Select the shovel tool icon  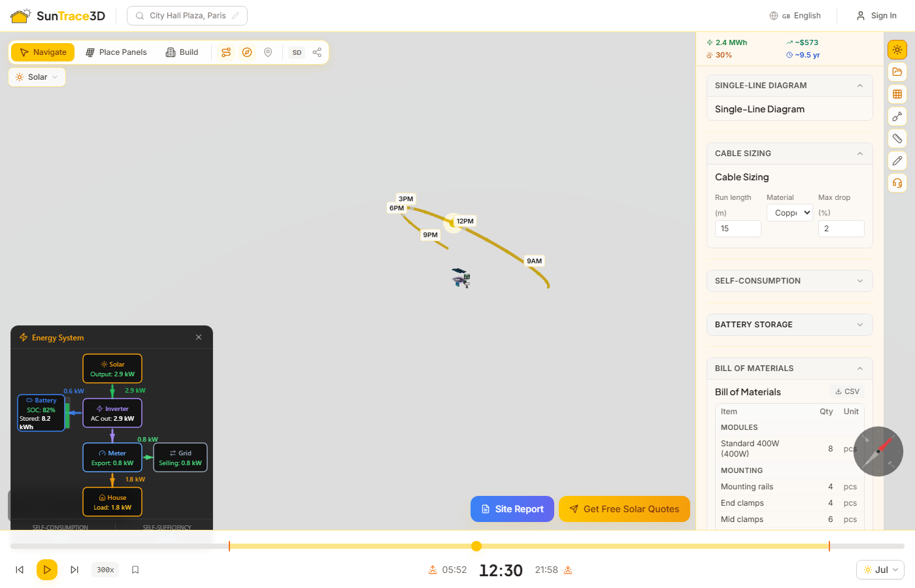point(897,116)
